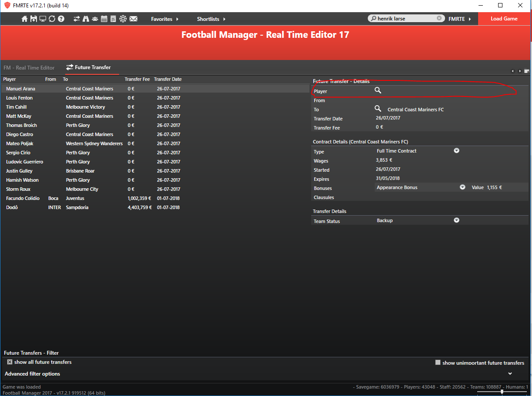Sort by Transfer Date column header
Image resolution: width=532 pixels, height=396 pixels.
click(168, 79)
